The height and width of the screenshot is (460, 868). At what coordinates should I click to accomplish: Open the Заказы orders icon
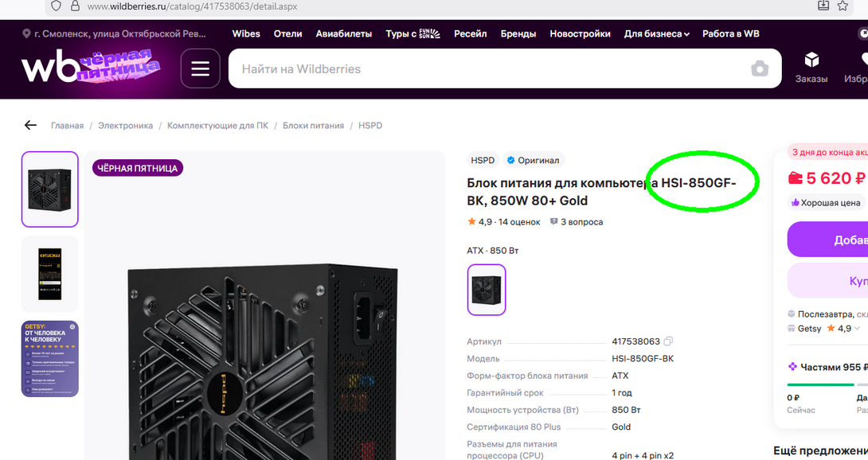tap(811, 67)
